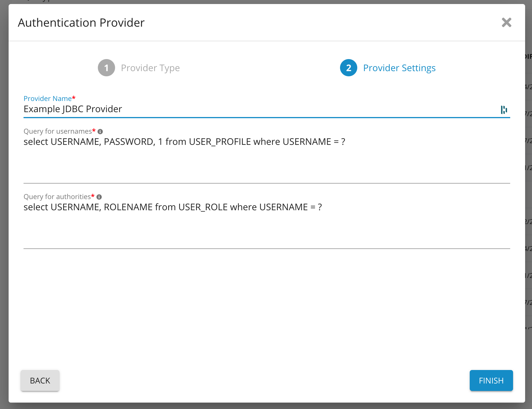Screen dimensions: 532x409
Task: Click red asterisk next to Provider Name
Action: 74,98
